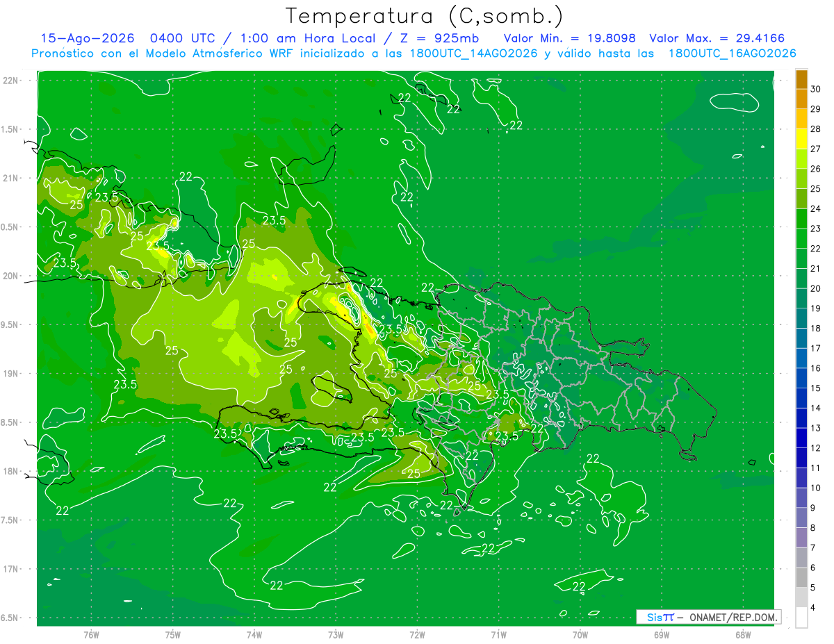Click color scale swatch between 29 and 30
This screenshot has width=834, height=644.
(x=801, y=99)
